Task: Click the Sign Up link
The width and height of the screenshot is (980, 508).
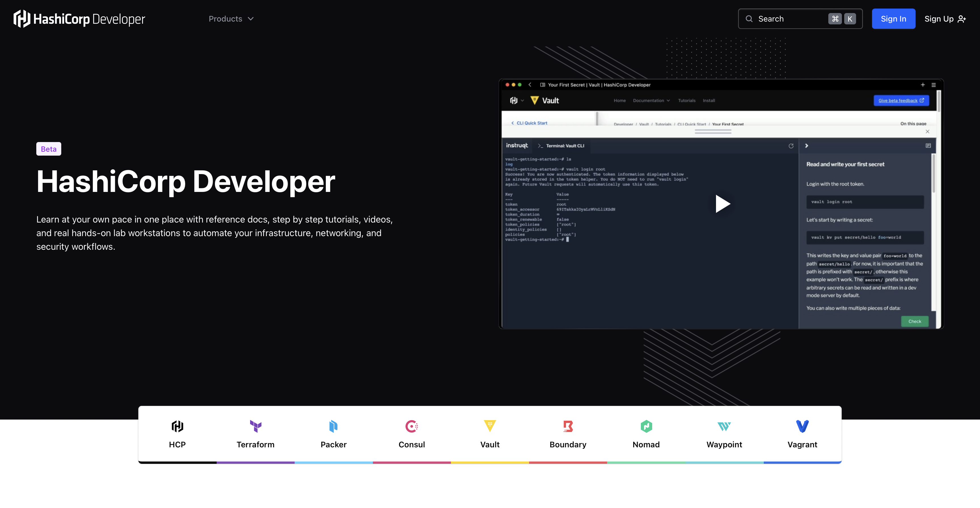Action: 940,19
